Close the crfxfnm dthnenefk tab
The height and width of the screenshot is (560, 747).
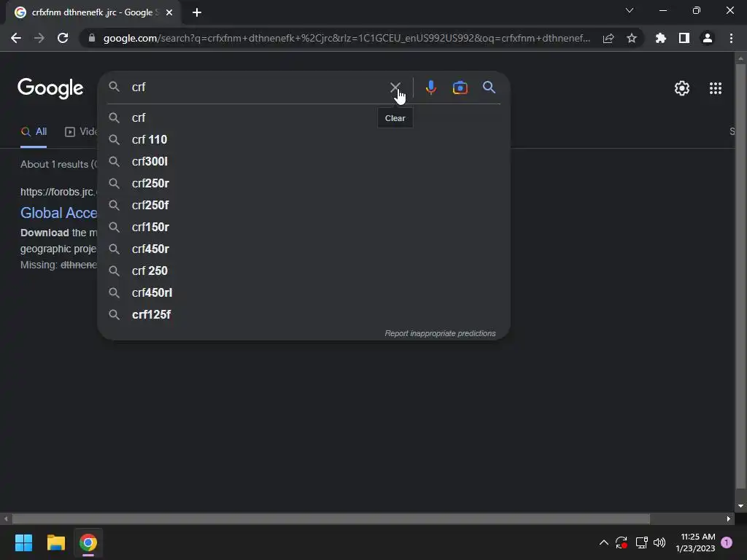(x=169, y=12)
